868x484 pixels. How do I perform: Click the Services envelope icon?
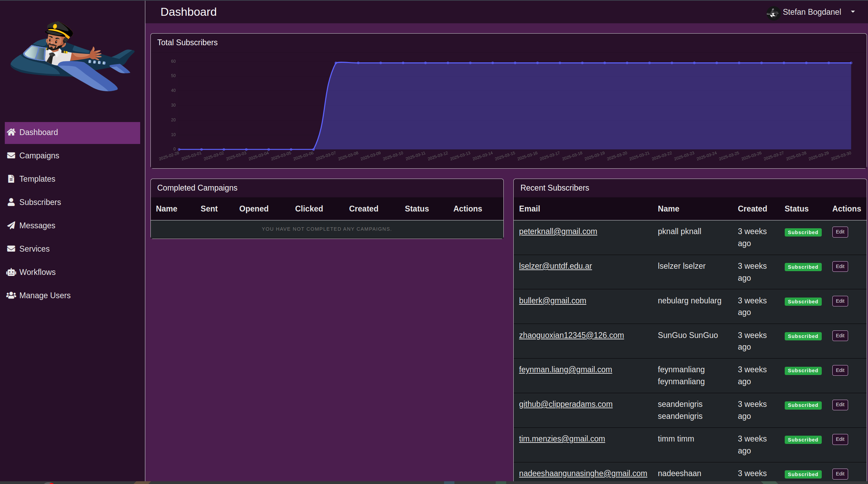[x=11, y=249]
